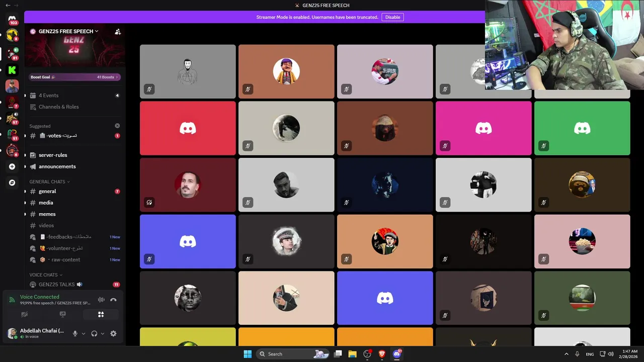The width and height of the screenshot is (644, 362).
Task: Open the invite people icon beside server name
Action: coord(118,31)
